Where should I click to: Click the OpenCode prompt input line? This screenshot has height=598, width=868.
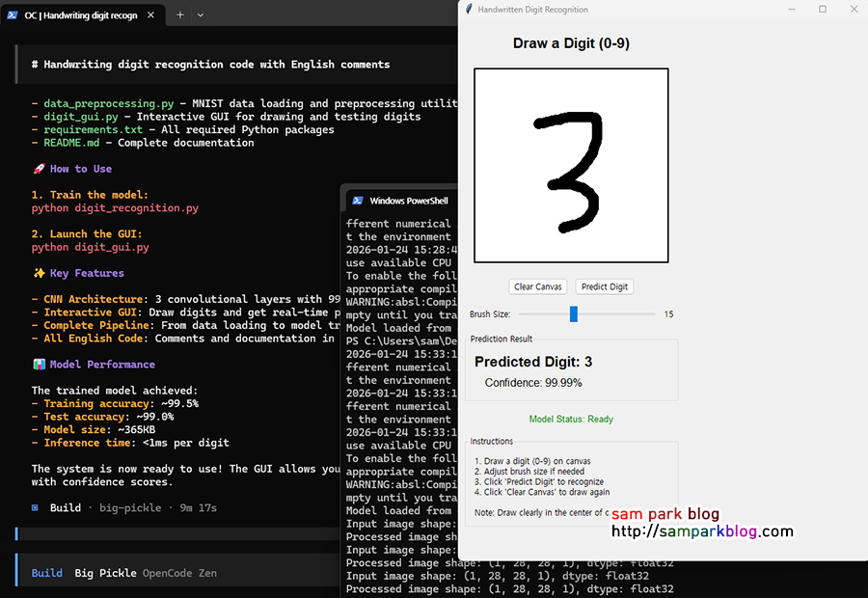[177, 533]
